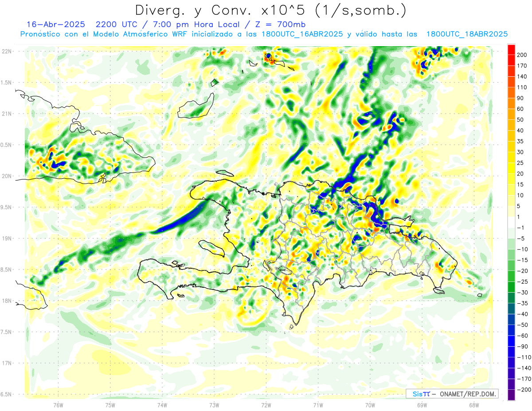Click the red swatch above the 200 label
Image resolution: width=532 pixels, height=411 pixels.
tap(512, 50)
